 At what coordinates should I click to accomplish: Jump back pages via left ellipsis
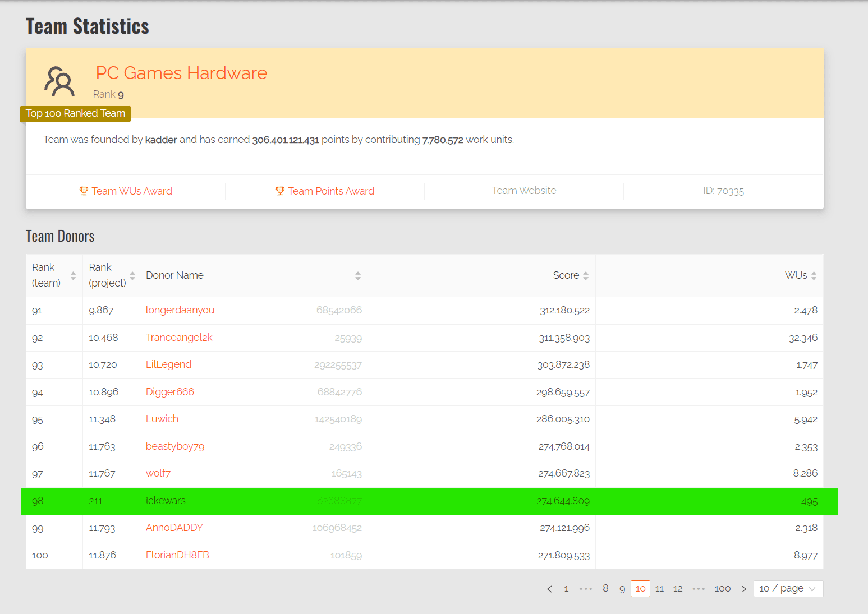586,589
